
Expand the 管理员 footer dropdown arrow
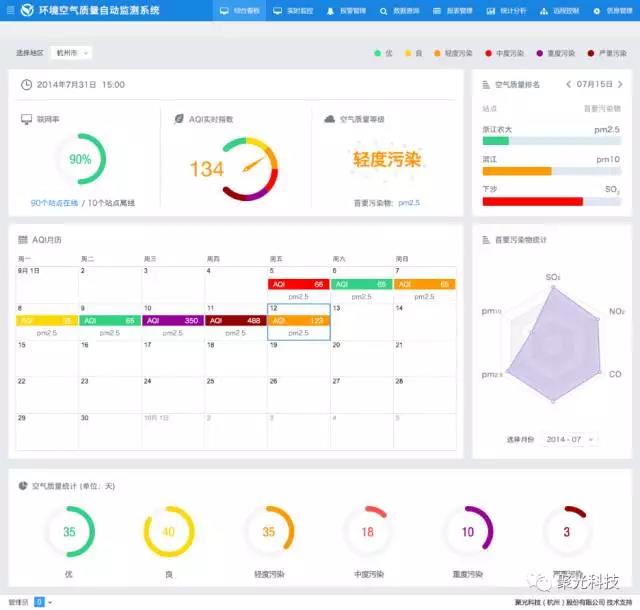tap(50, 602)
